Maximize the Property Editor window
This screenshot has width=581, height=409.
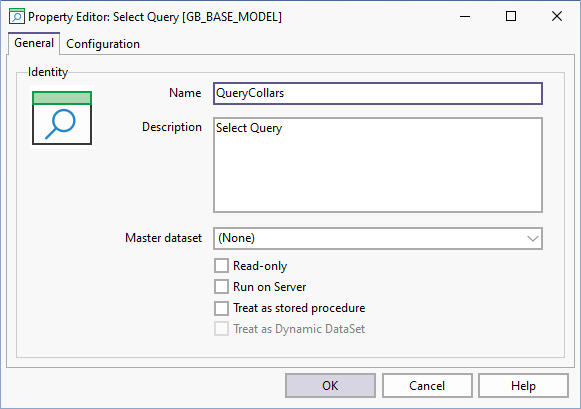click(511, 16)
